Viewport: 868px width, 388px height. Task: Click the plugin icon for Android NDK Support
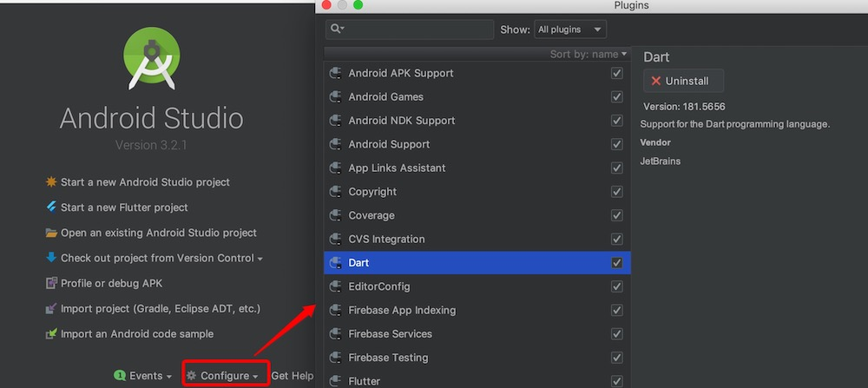pyautogui.click(x=335, y=121)
